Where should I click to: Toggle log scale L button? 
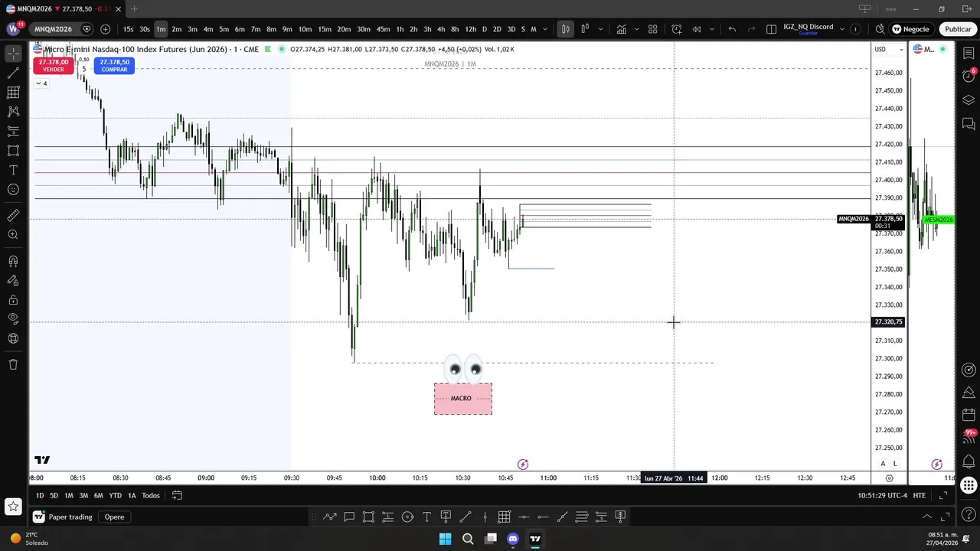click(895, 464)
